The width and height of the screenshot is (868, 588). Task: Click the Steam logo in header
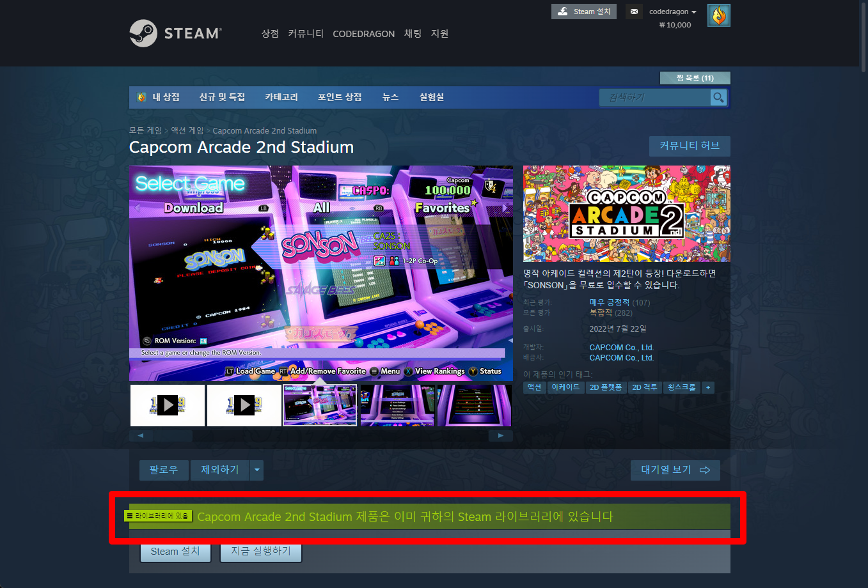coord(175,33)
